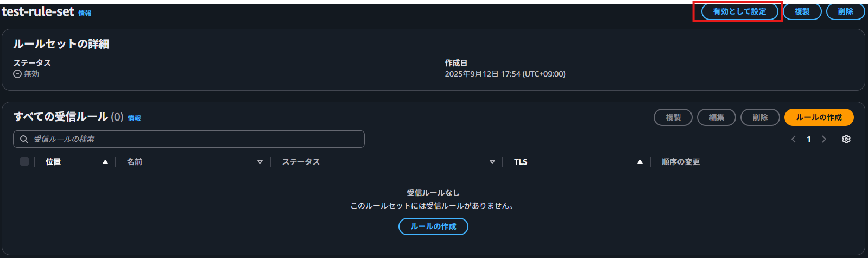Viewport: 868px width, 258px height.
Task: Click ルールの作成 button in empty table
Action: tap(433, 226)
